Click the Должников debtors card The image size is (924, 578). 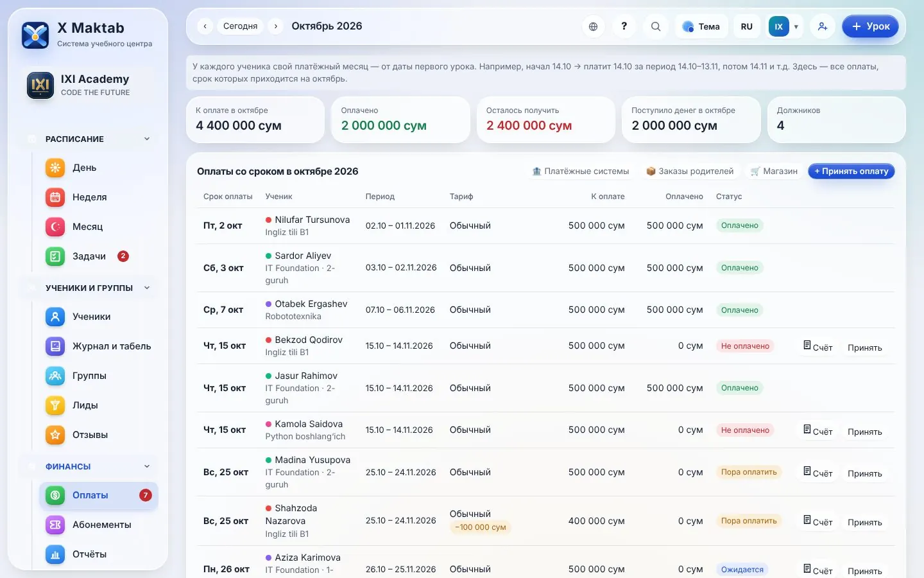[837, 119]
